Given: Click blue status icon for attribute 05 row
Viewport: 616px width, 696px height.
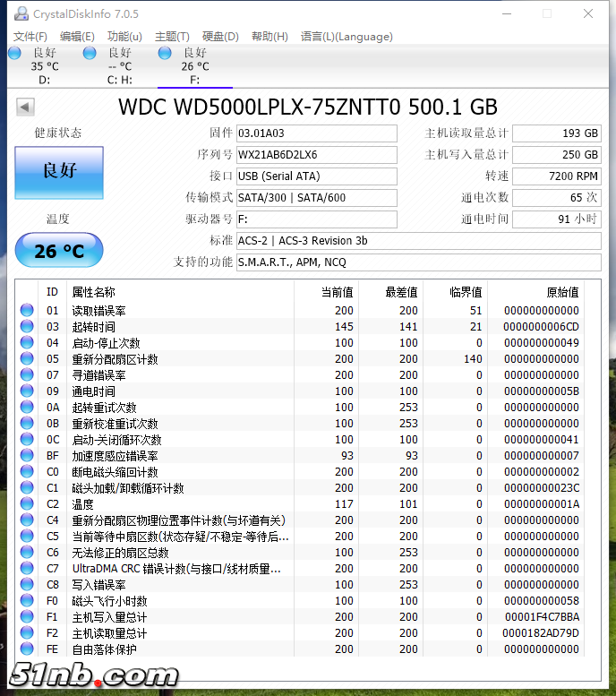Looking at the screenshot, I should [x=27, y=359].
